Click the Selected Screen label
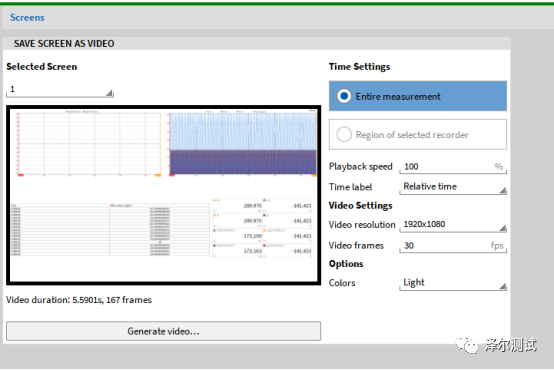The image size is (554, 370). [41, 67]
